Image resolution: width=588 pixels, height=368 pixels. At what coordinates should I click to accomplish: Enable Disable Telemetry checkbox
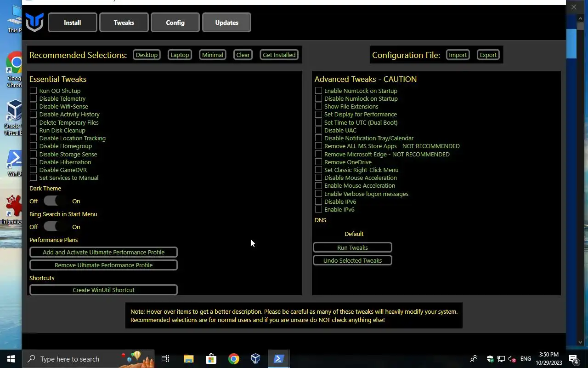tap(33, 98)
